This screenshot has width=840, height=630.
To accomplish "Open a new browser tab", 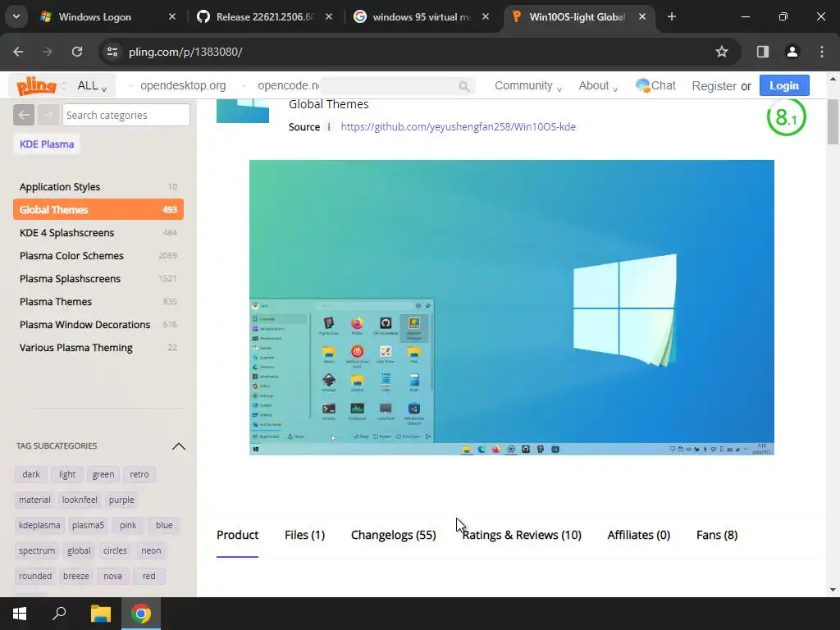I will [671, 16].
